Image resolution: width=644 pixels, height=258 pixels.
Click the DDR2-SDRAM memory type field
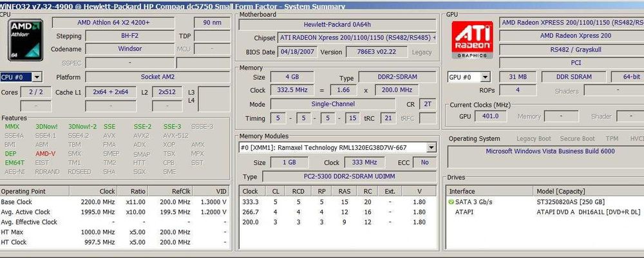(397, 77)
